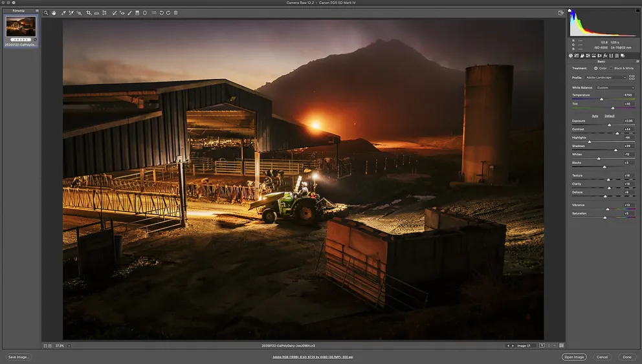Click the Temperature value field
642x364 pixels.
629,95
